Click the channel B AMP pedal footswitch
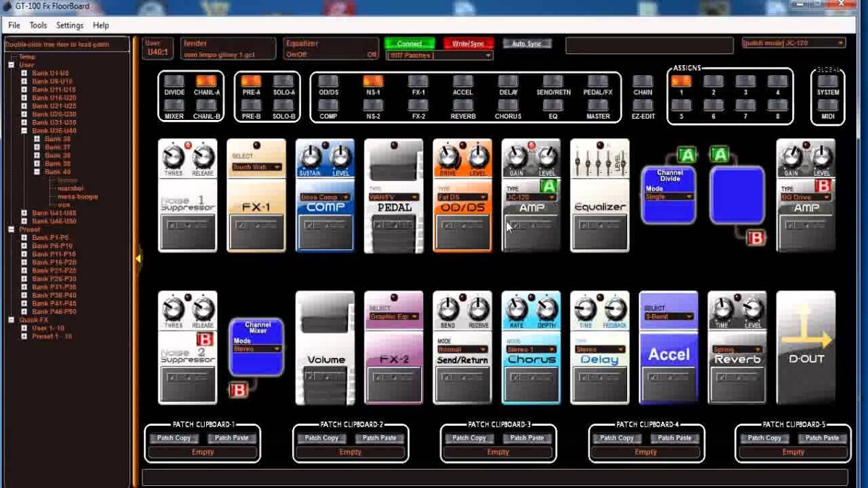The image size is (868, 488). 806,231
